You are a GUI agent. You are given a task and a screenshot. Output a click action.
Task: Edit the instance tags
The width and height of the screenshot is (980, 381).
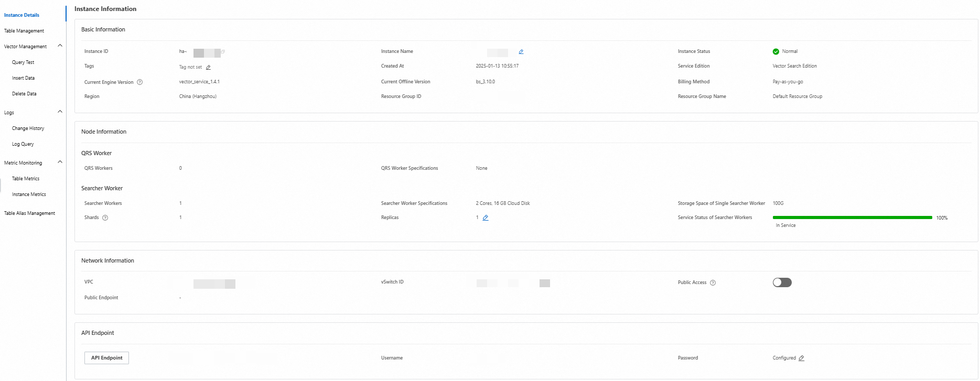click(x=208, y=67)
